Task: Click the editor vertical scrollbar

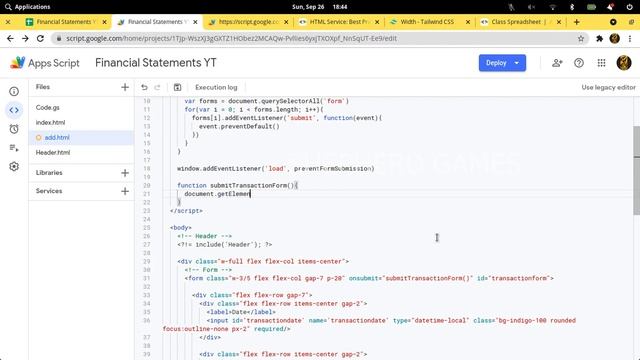Action: tap(636, 170)
